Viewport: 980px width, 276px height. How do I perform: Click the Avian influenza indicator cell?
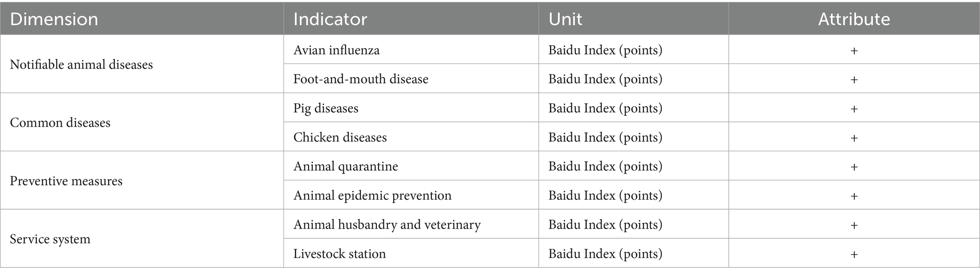(x=337, y=50)
